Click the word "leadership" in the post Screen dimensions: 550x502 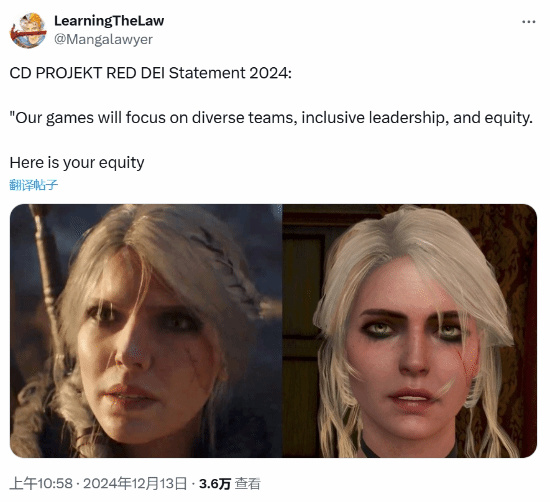(x=409, y=118)
